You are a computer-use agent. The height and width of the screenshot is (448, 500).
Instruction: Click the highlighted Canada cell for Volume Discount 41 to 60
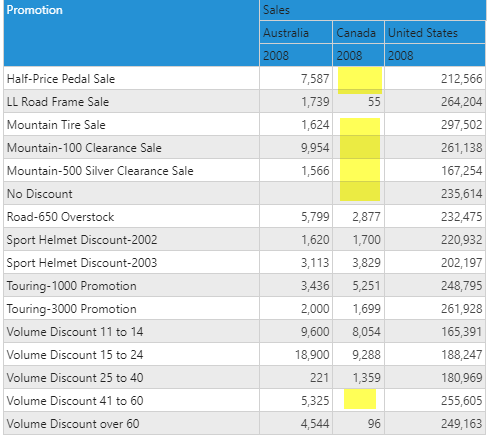[360, 399]
